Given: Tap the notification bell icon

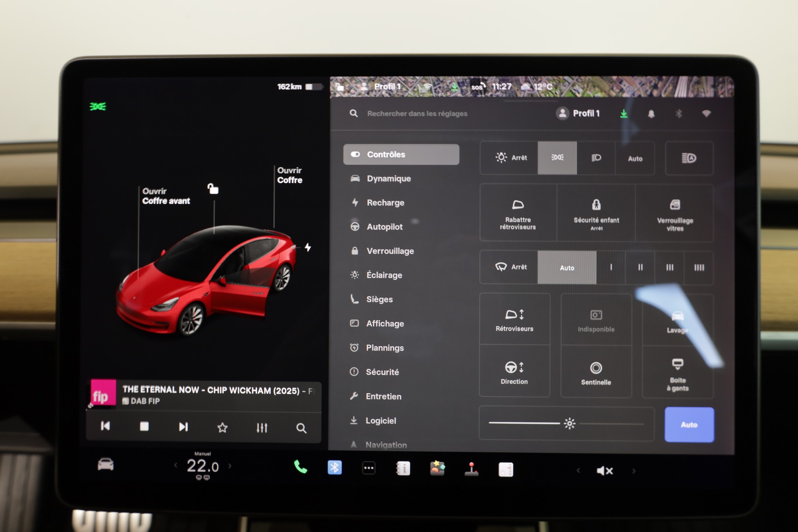Looking at the screenshot, I should pos(651,114).
